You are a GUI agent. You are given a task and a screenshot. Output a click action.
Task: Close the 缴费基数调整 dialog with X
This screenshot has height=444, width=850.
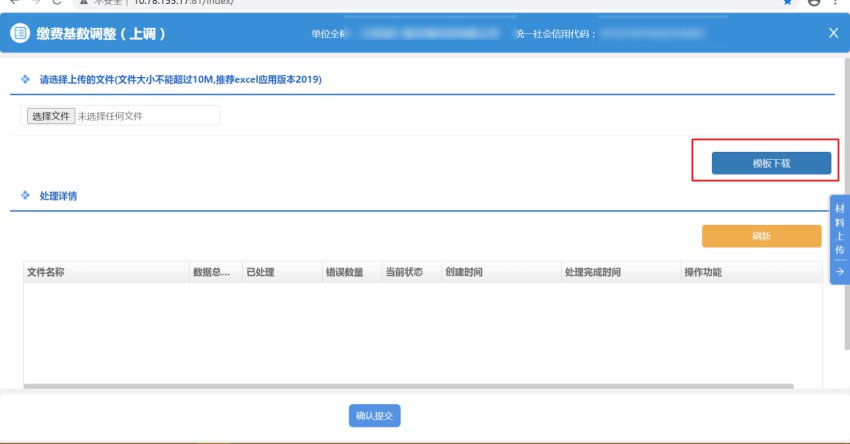point(834,33)
